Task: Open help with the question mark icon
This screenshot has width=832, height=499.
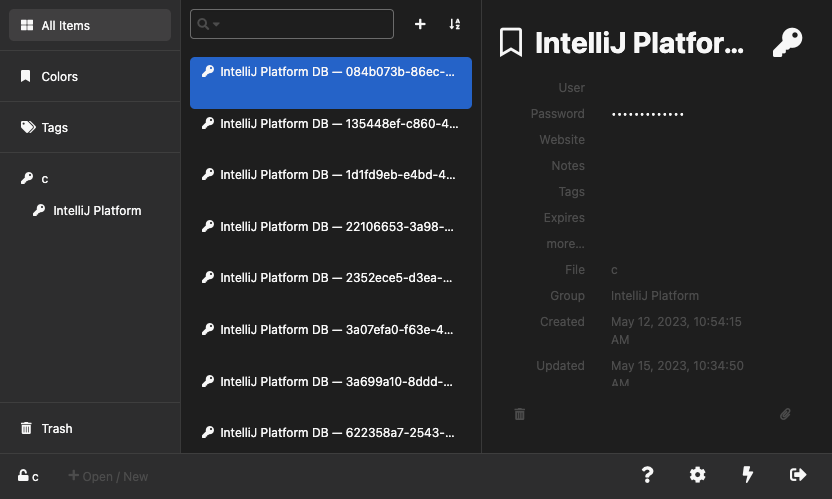Action: pyautogui.click(x=647, y=475)
